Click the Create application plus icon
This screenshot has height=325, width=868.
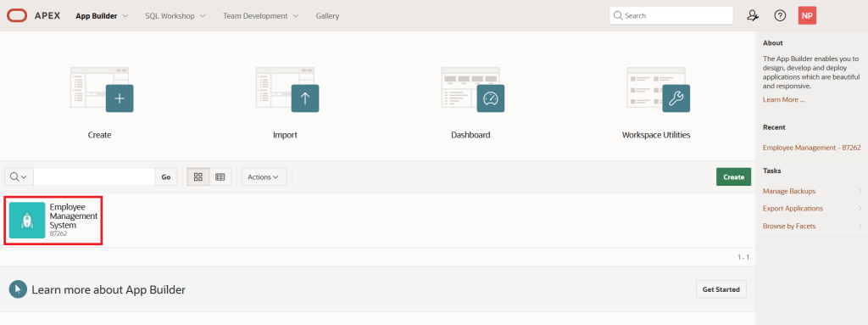[x=120, y=98]
